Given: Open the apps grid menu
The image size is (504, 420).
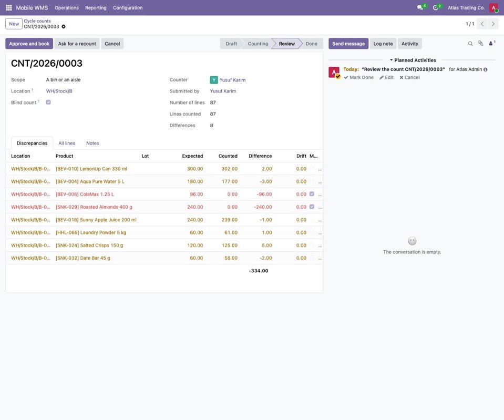Looking at the screenshot, I should point(9,8).
